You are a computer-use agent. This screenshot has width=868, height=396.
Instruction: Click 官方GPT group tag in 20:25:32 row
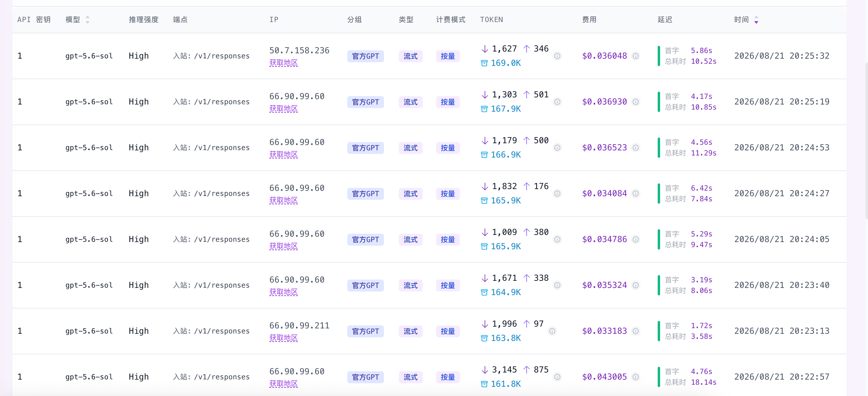point(365,56)
